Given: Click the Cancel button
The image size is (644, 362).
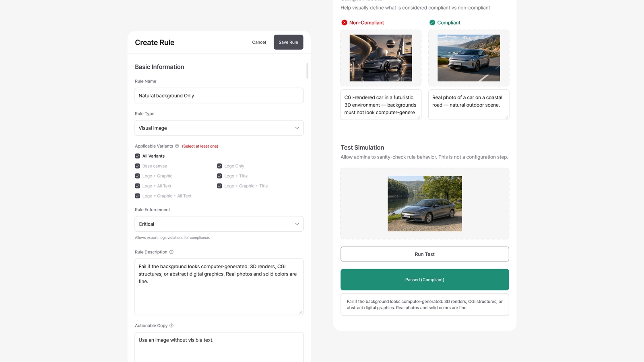Looking at the screenshot, I should tap(259, 42).
